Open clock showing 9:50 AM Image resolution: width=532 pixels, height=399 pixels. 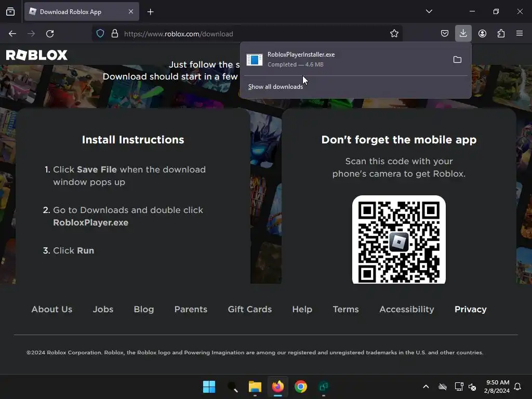pos(497,387)
